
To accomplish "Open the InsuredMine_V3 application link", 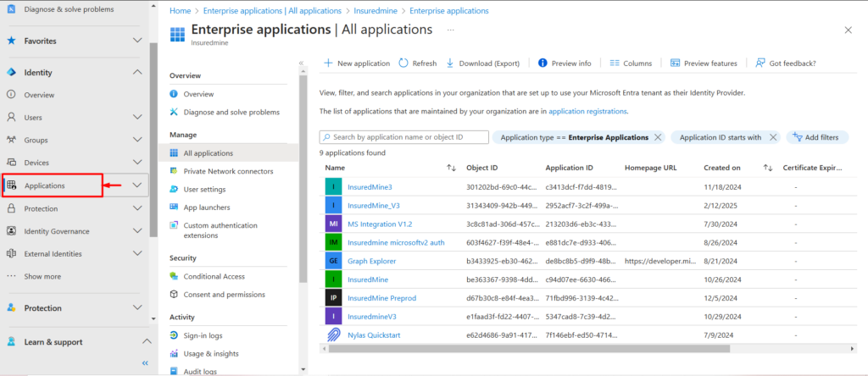I will (374, 206).
